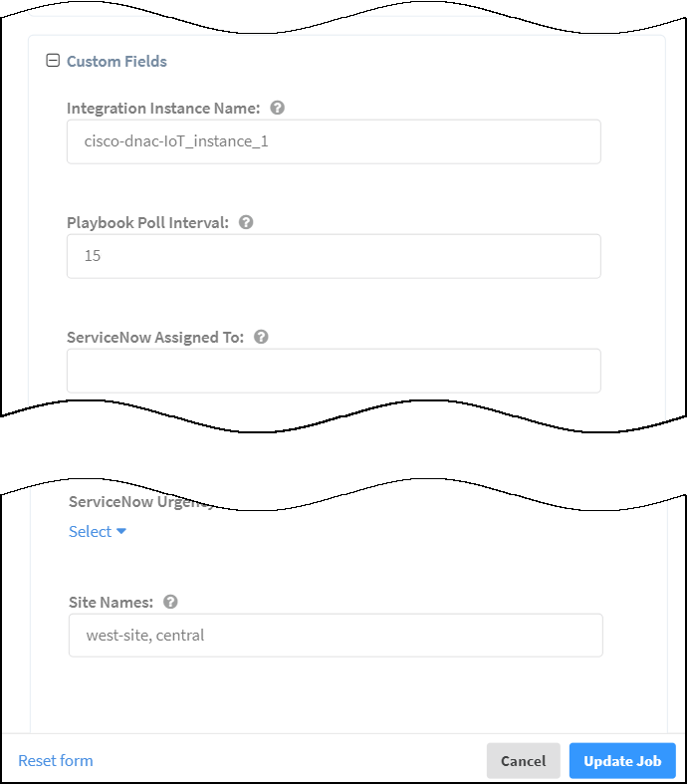Click help icon beside Site Names

(170, 602)
